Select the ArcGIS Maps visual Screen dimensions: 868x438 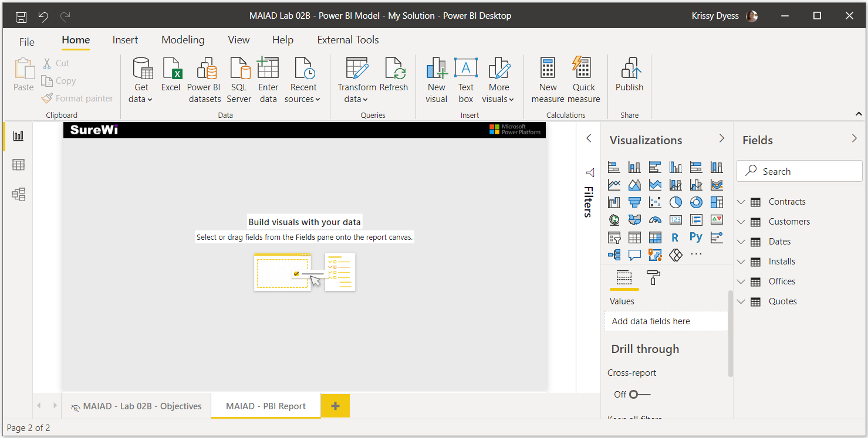pos(655,255)
